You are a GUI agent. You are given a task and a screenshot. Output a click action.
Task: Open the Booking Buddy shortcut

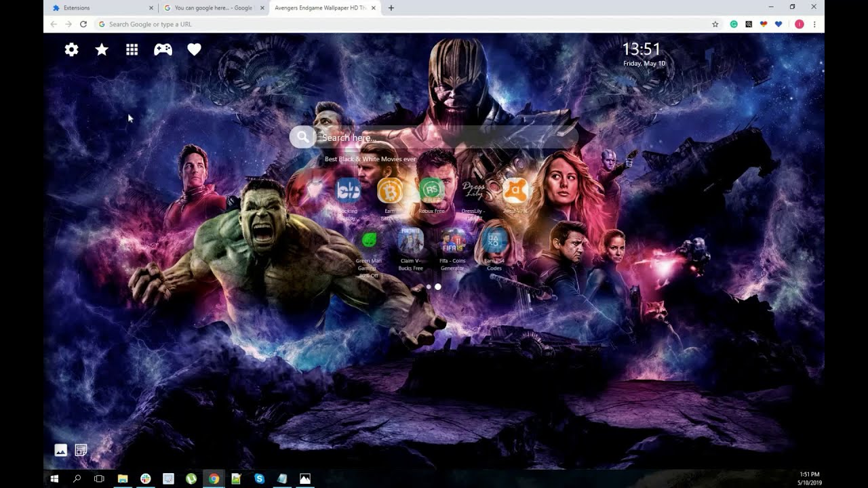coord(349,190)
